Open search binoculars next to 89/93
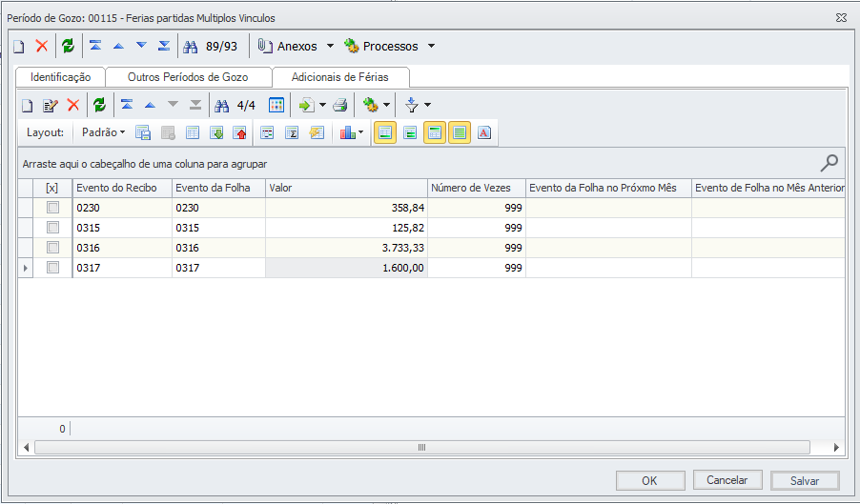Viewport: 860px width, 504px height. [x=191, y=47]
